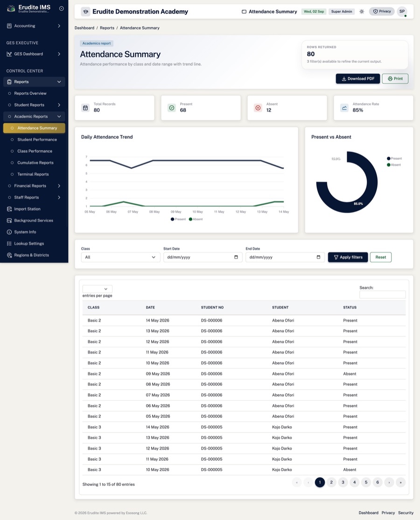The image size is (420, 520).
Task: Toggle the Absent legend in Daily Attendance Trend
Action: tap(196, 219)
